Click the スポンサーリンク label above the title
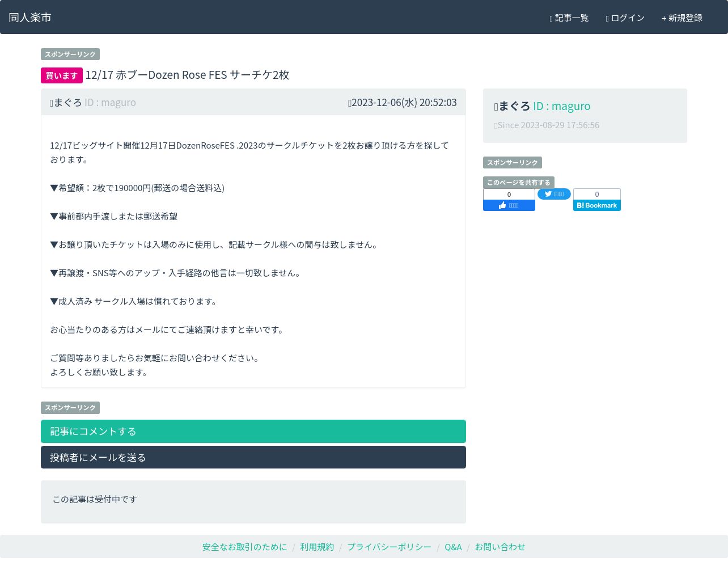 point(70,54)
